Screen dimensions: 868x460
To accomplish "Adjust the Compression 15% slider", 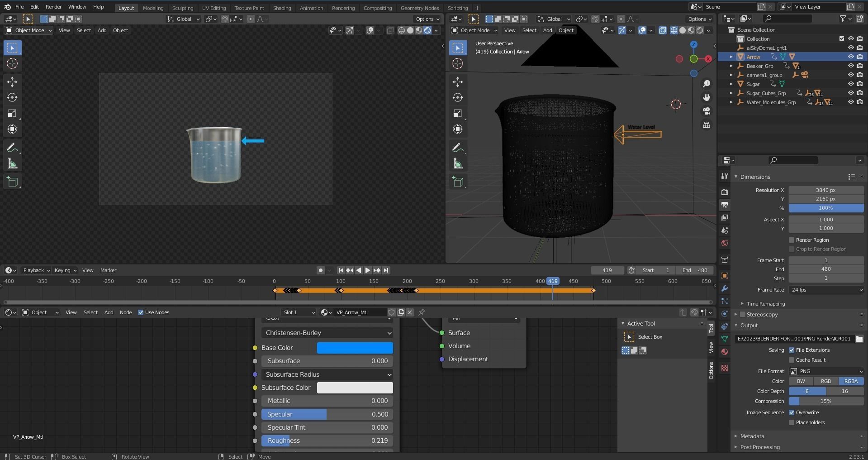I will 826,401.
